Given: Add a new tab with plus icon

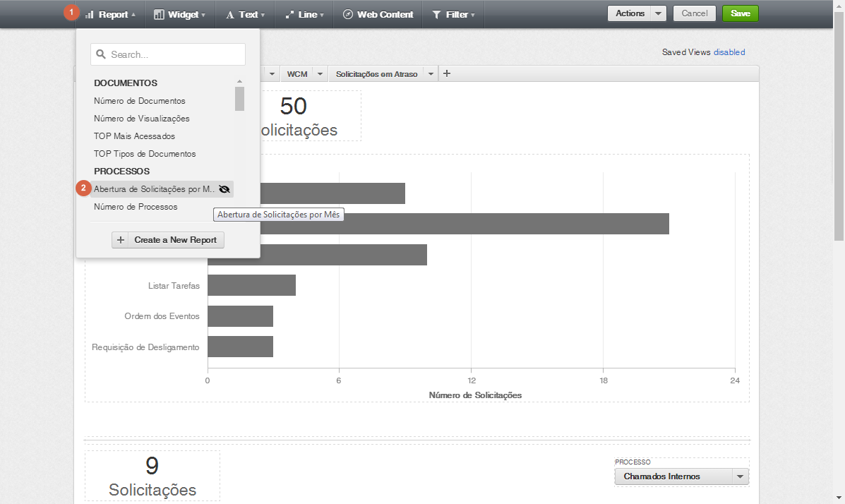Looking at the screenshot, I should point(447,73).
